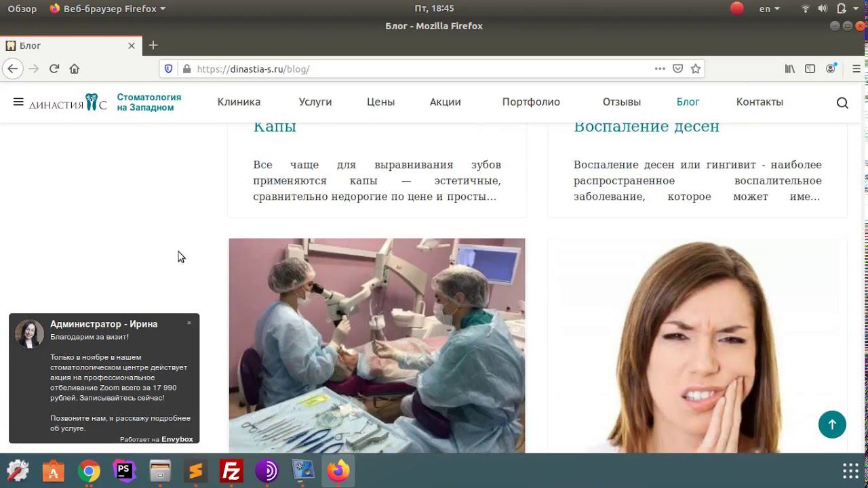
Task: Open the Капы blog article title
Action: coord(275,127)
